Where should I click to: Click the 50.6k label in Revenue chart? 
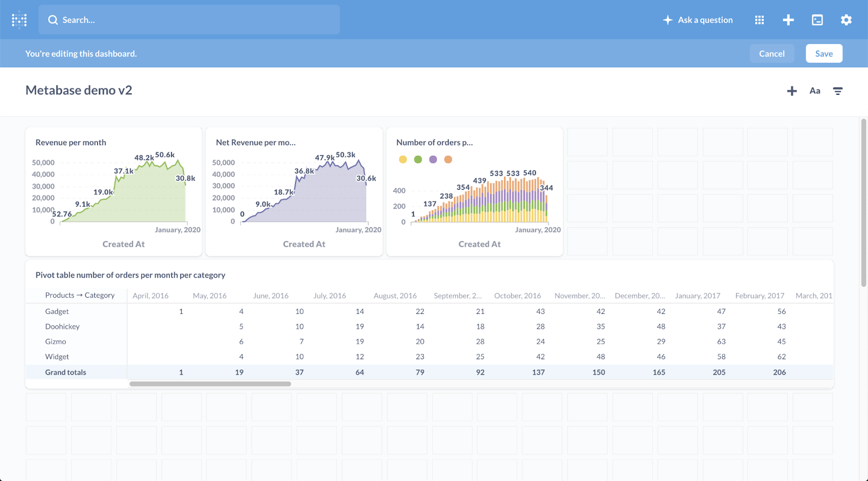pos(165,155)
